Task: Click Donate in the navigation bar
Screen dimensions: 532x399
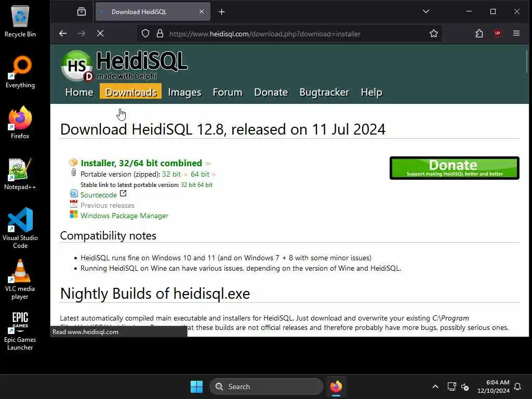Action: click(271, 92)
